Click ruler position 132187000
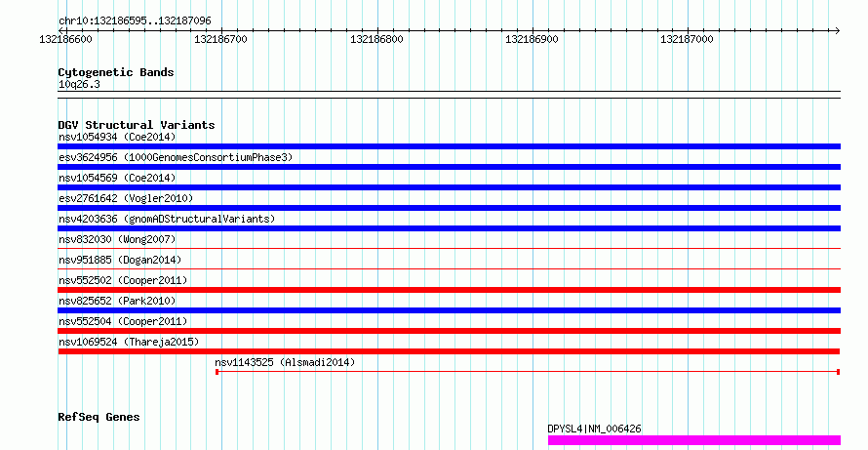 (687, 39)
